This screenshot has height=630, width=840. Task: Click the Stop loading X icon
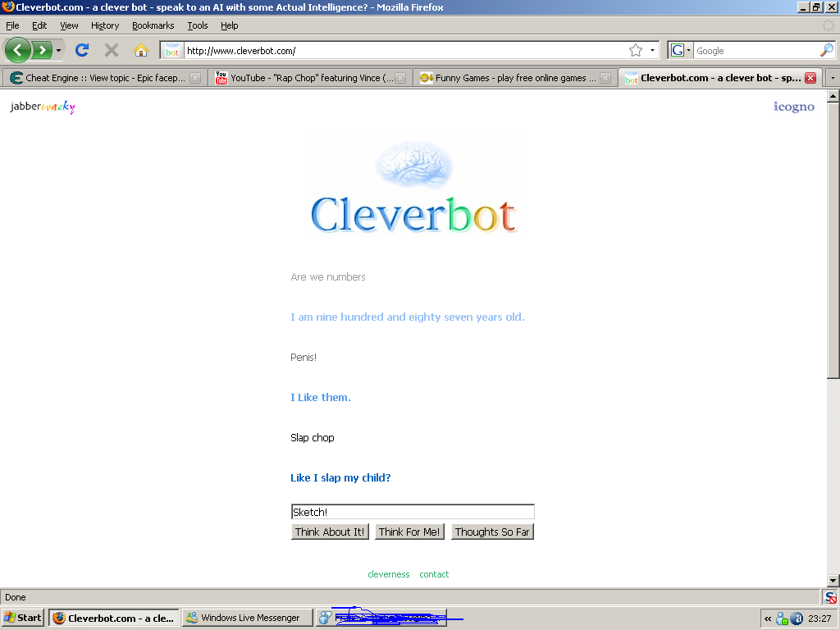(112, 50)
